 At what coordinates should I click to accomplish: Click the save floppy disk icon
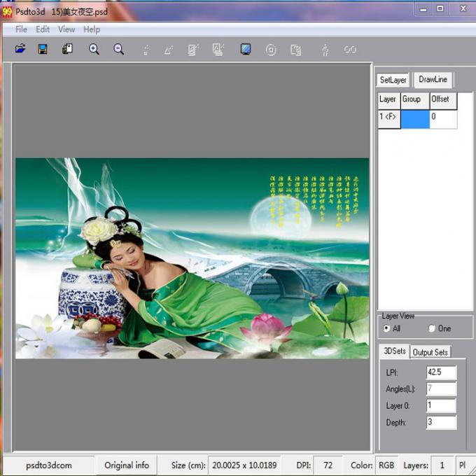pyautogui.click(x=43, y=49)
